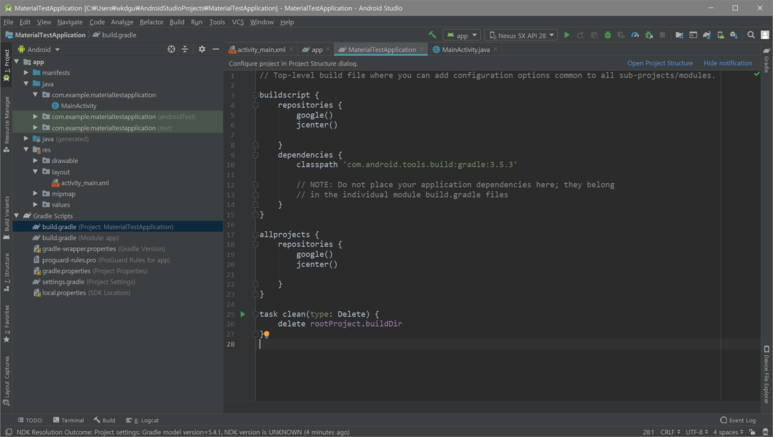Collapse the app module tree node

17,62
